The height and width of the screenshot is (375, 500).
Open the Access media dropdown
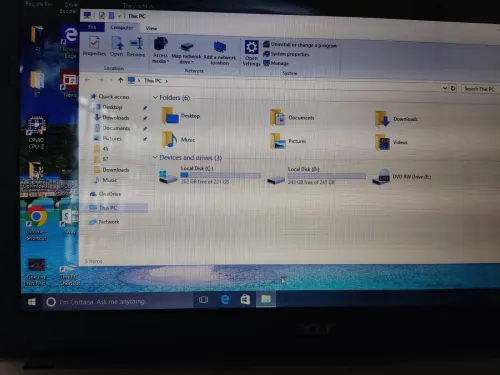click(160, 50)
